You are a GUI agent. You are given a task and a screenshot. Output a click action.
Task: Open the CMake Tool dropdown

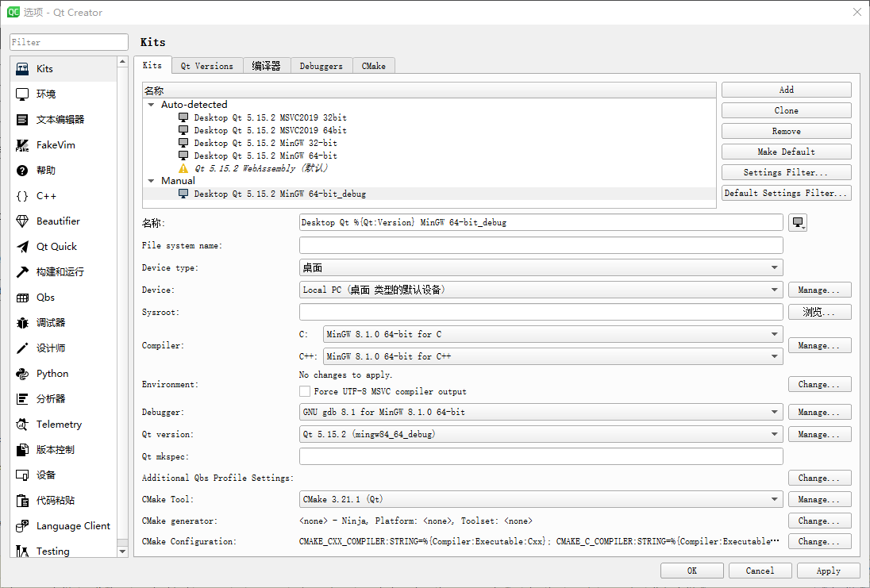pos(541,499)
